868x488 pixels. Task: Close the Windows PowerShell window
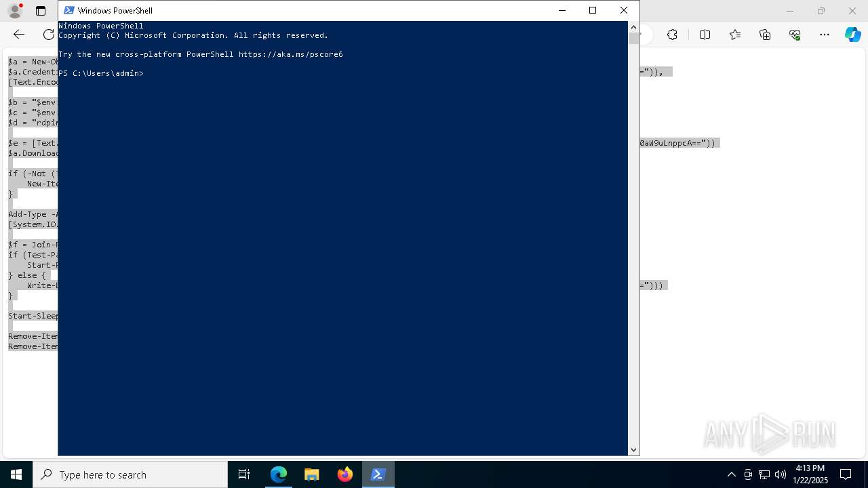[624, 10]
